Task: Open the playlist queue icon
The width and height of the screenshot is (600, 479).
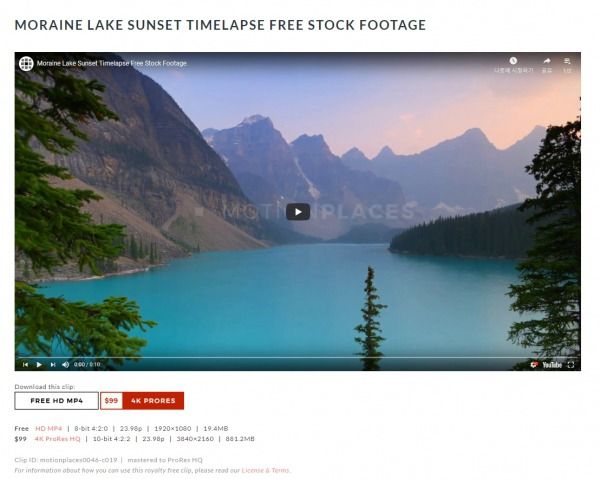Action: pyautogui.click(x=567, y=61)
